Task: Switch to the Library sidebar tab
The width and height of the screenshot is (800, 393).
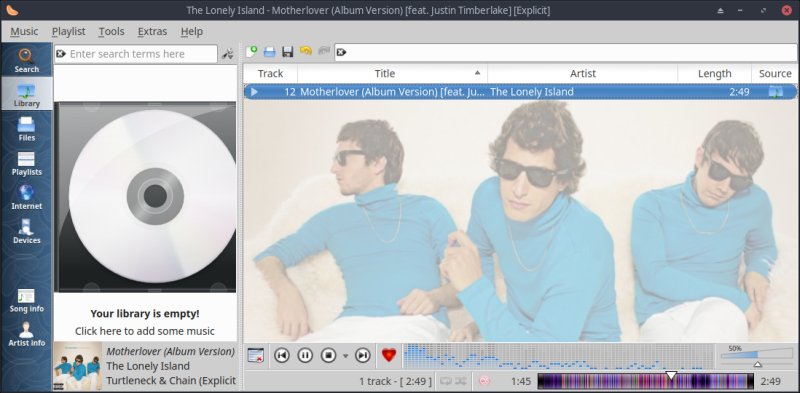Action: (27, 94)
